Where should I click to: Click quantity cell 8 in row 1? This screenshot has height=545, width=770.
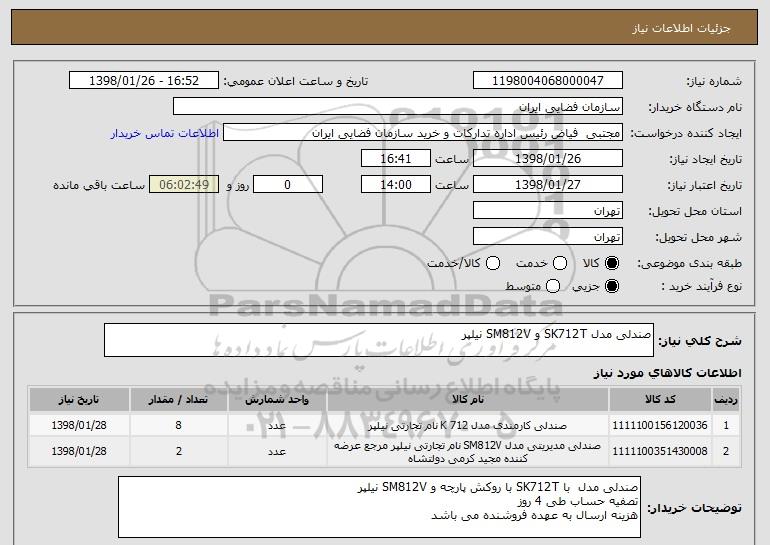coord(178,425)
